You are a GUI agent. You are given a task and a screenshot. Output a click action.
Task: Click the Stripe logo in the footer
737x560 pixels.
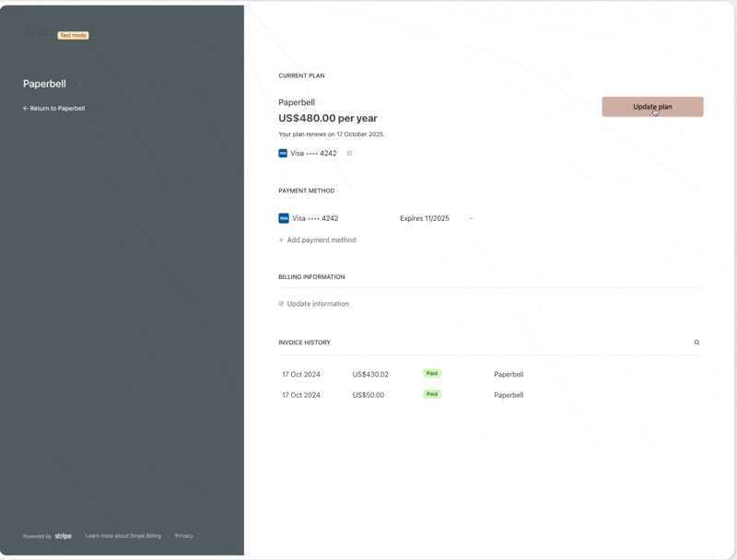pos(63,536)
